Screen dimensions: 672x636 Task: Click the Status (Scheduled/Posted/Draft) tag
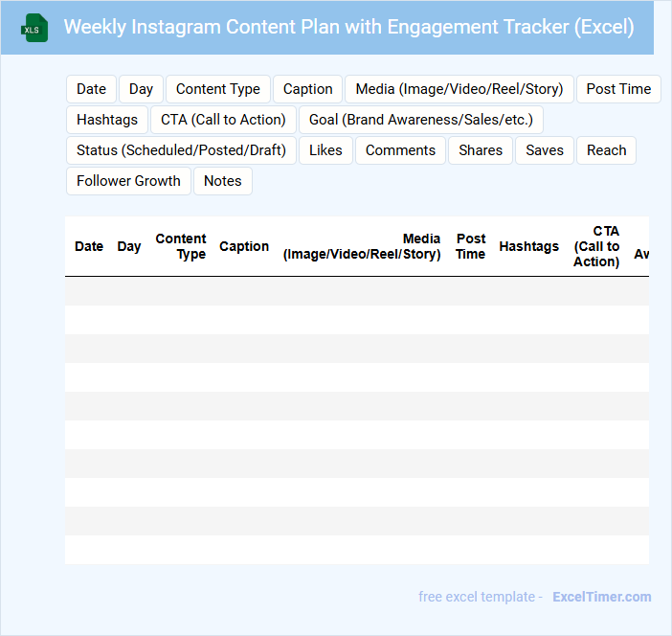[181, 150]
